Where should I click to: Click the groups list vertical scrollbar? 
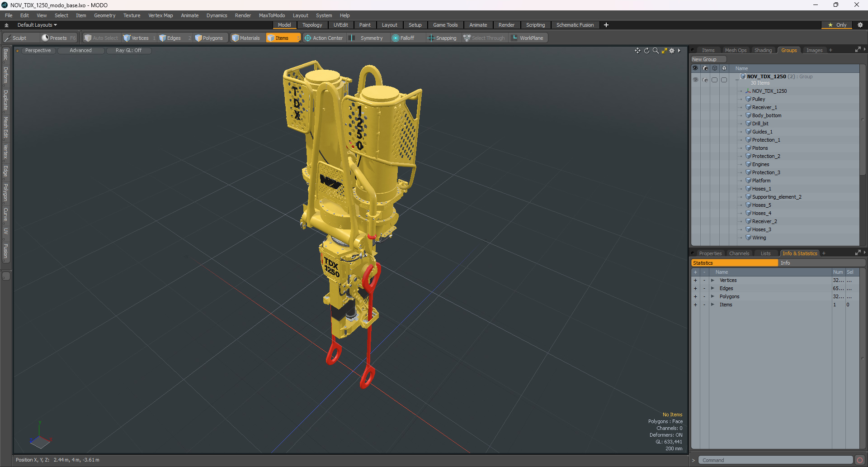863,120
